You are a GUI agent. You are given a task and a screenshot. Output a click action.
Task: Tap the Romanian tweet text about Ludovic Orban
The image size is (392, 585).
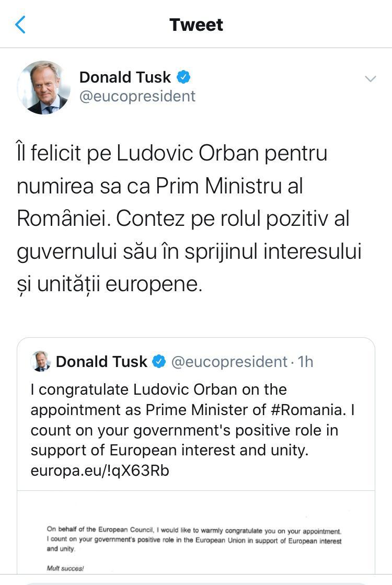(189, 219)
